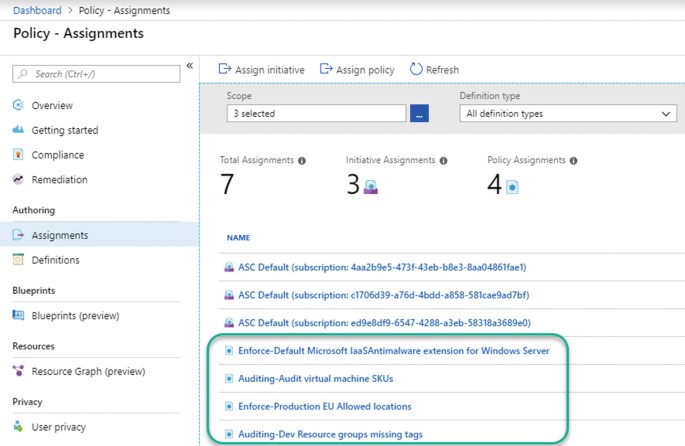
Task: Refresh the assignments list
Action: [434, 70]
